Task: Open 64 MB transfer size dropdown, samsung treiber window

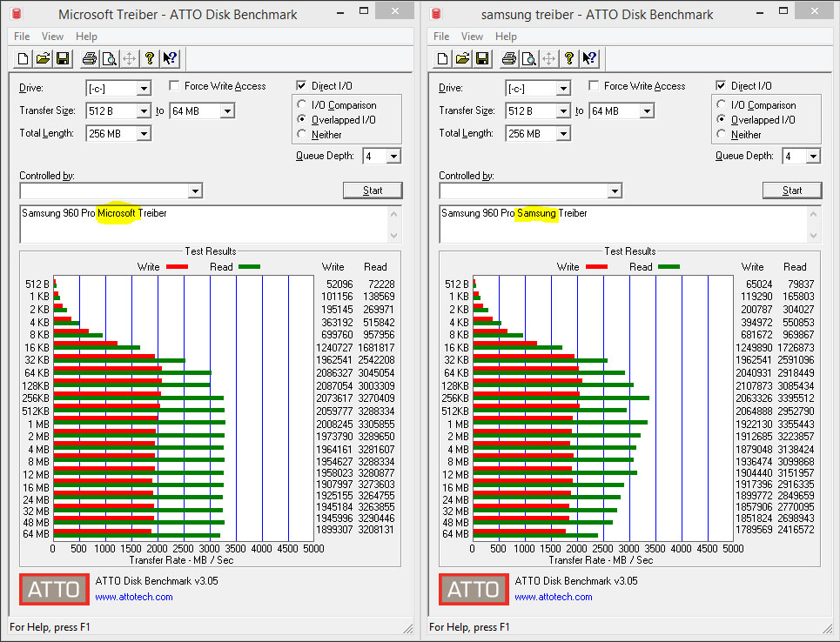Action: pyautogui.click(x=647, y=110)
